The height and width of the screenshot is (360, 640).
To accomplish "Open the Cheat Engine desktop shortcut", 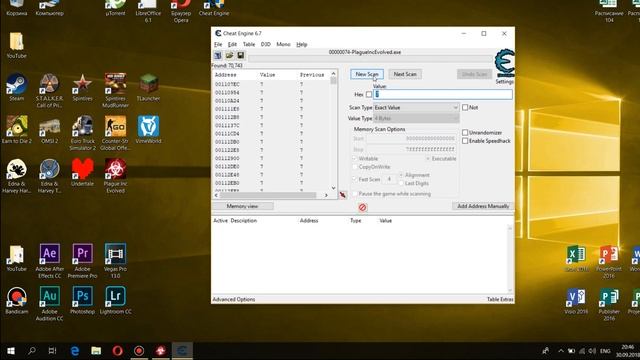I will [x=214, y=7].
